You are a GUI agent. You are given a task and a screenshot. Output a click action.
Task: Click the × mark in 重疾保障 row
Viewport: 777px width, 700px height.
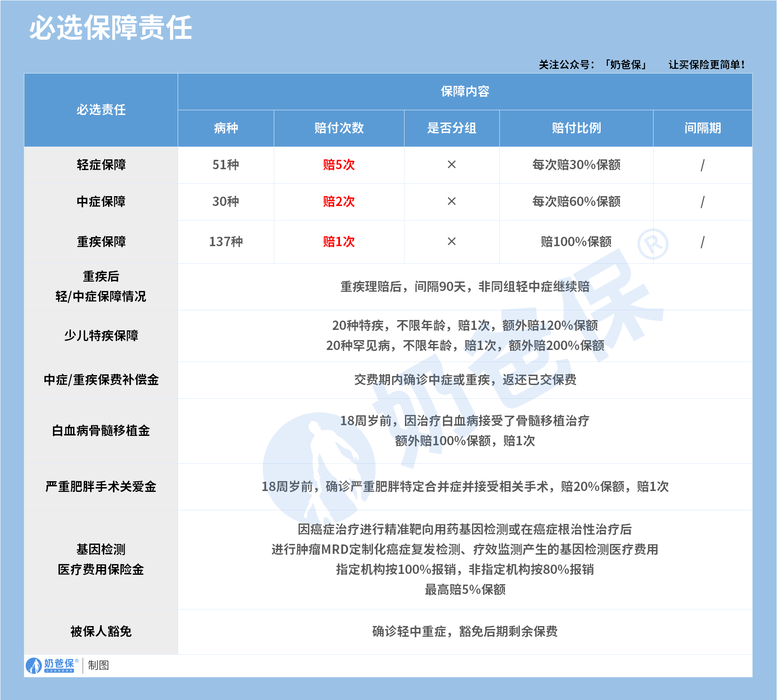(452, 241)
